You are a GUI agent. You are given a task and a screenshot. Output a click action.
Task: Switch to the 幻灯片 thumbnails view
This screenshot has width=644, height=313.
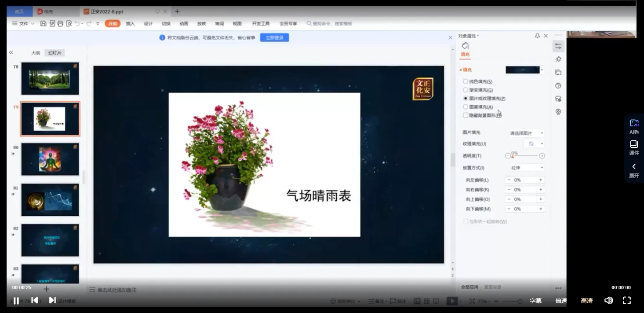(x=55, y=53)
